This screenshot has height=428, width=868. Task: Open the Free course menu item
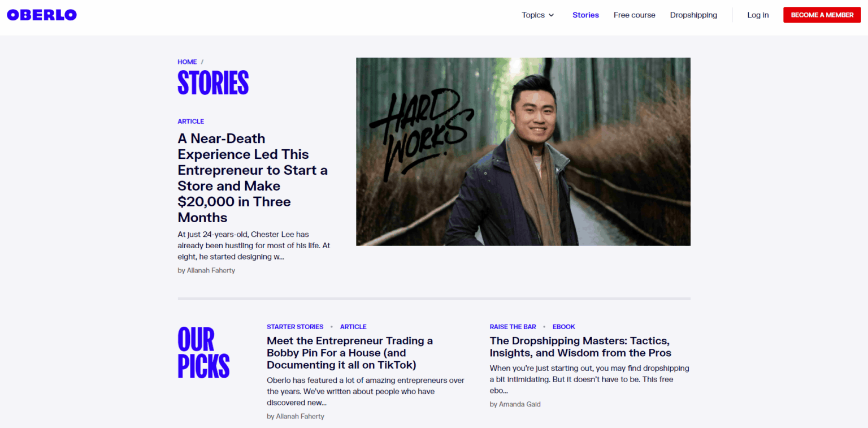[635, 15]
